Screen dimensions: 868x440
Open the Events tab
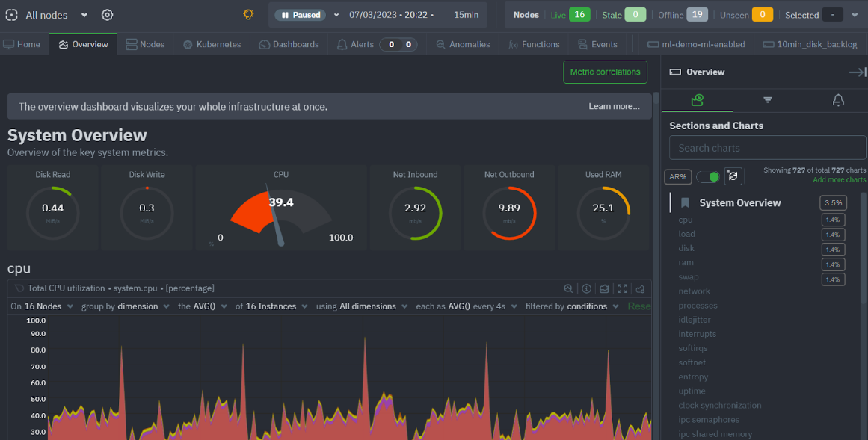(597, 44)
